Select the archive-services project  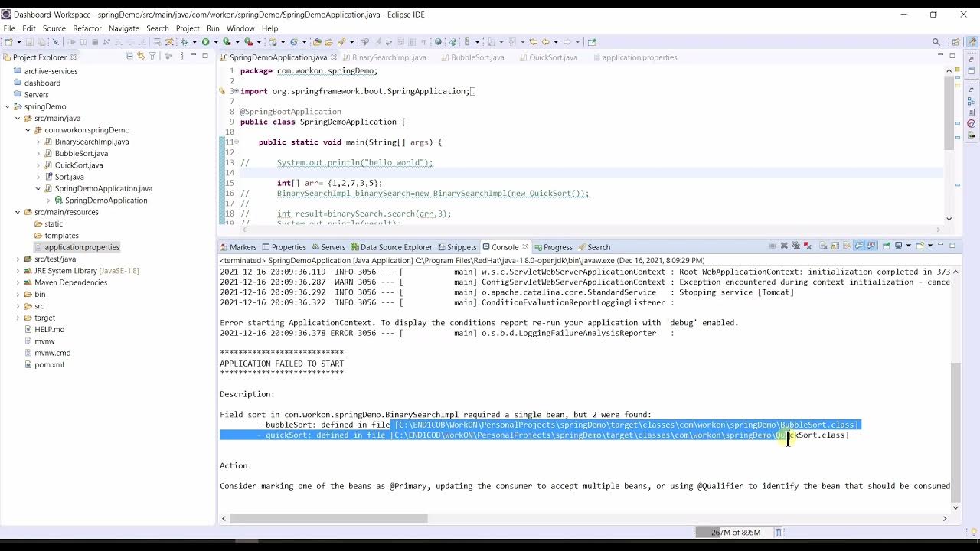[51, 71]
